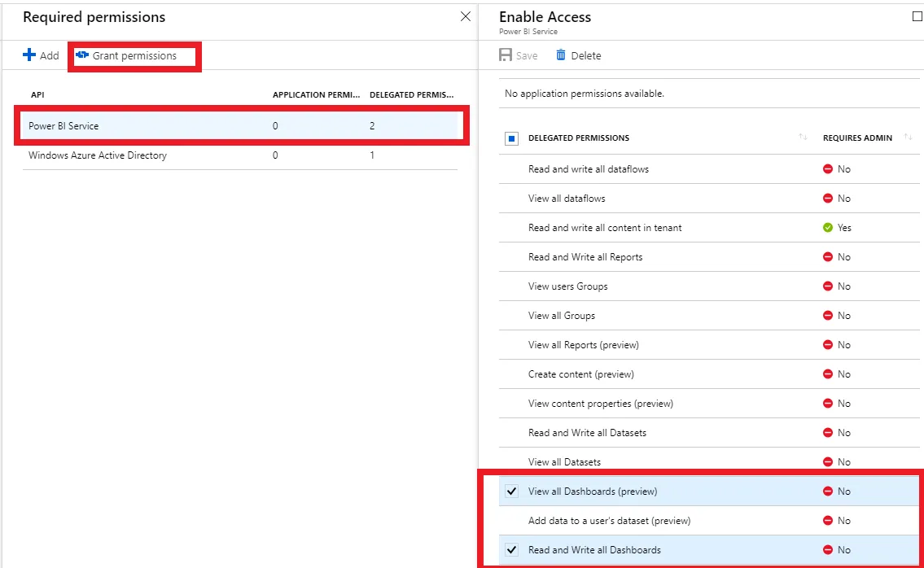
Task: Click the Save disk icon
Action: point(506,55)
